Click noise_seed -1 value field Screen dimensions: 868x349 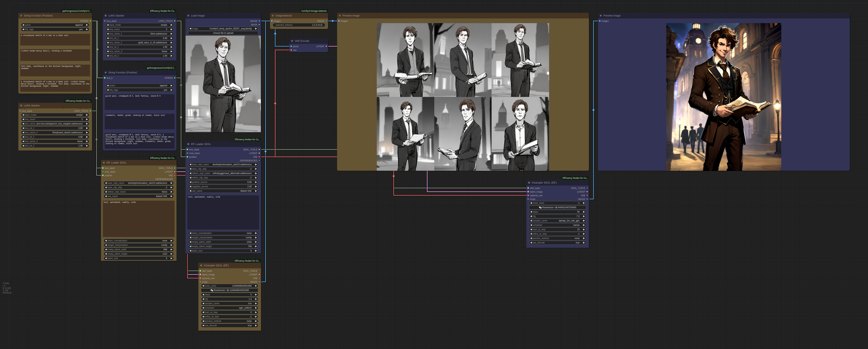click(x=557, y=203)
